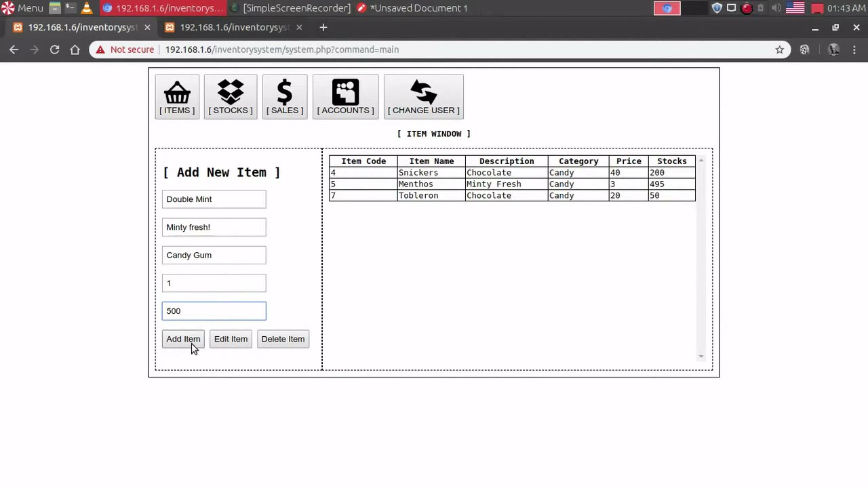868x488 pixels.
Task: Click the 200 stocks cell
Action: (672, 173)
